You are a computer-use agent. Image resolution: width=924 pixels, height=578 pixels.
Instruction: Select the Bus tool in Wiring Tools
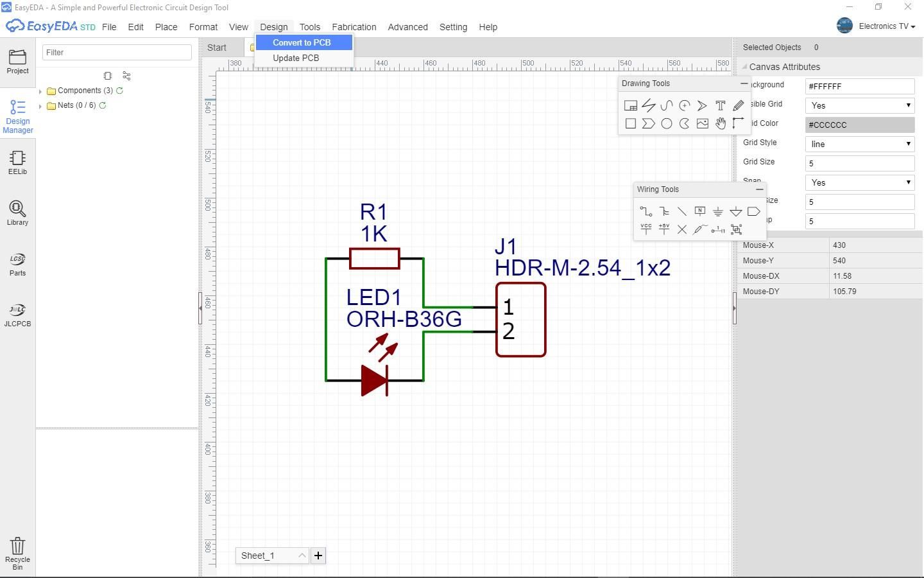664,211
